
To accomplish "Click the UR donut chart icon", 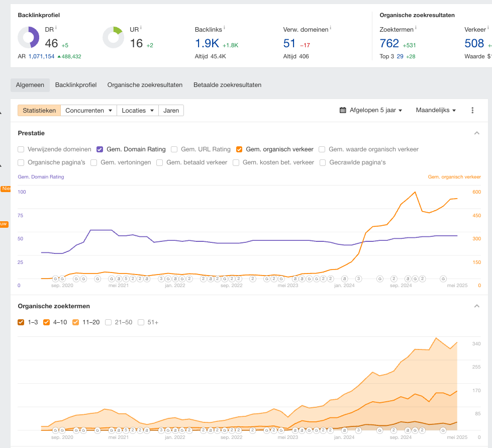I will click(x=113, y=38).
